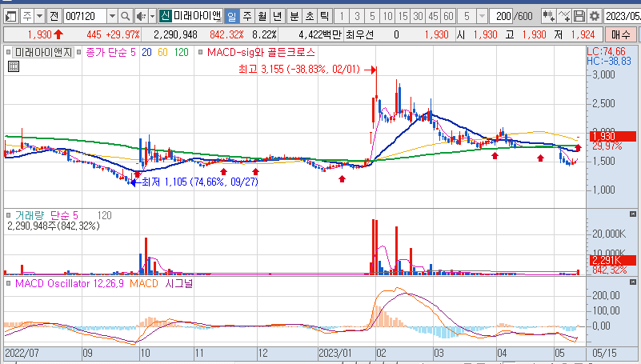Click the 2022/07 timeline label
This screenshot has height=364, width=641.
click(22, 353)
